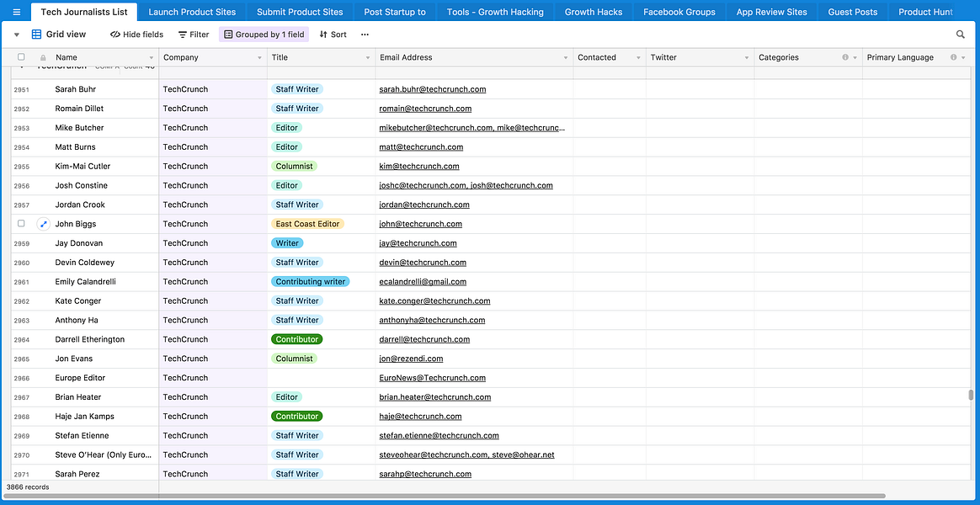This screenshot has height=505, width=980.
Task: Select the Tech Journalists List tab
Action: coord(83,12)
